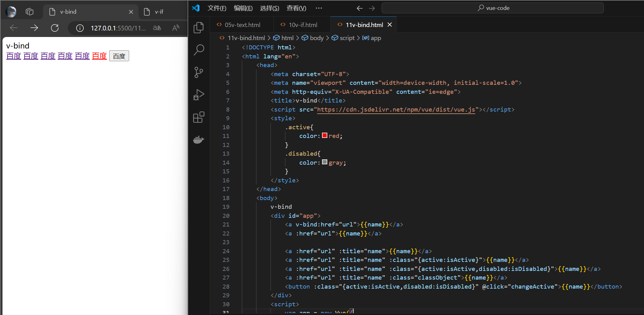Open the Explorer view in activity bar
Viewport: 644px width, 315px height.
tap(199, 28)
